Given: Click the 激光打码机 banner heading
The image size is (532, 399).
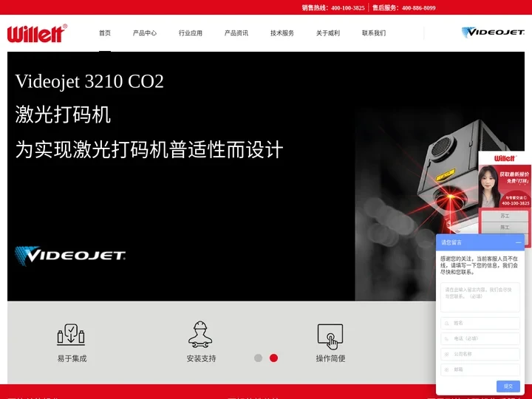Looking at the screenshot, I should click(x=63, y=115).
